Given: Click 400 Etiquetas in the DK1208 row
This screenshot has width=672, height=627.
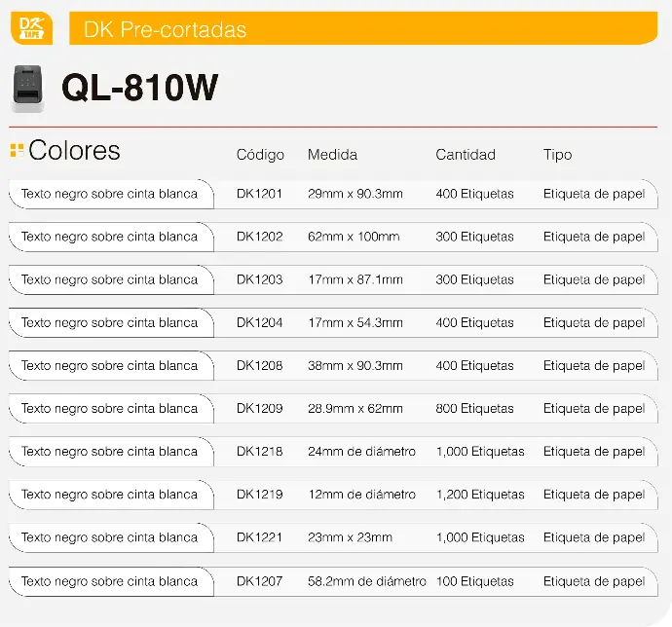Looking at the screenshot, I should [x=474, y=365].
